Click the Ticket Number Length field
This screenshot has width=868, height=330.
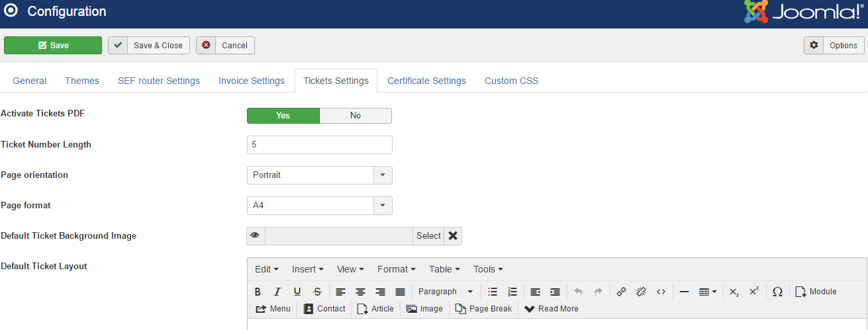pos(319,145)
